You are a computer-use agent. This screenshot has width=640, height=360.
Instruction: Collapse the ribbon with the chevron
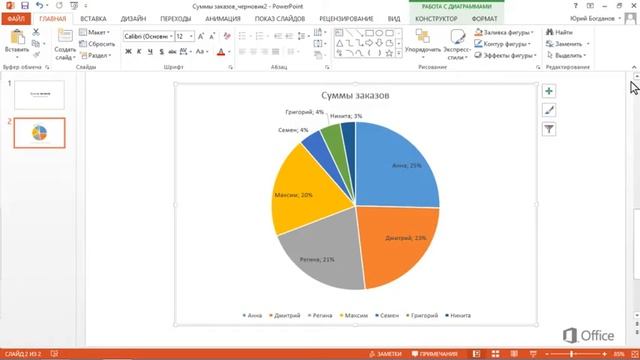pos(634,67)
